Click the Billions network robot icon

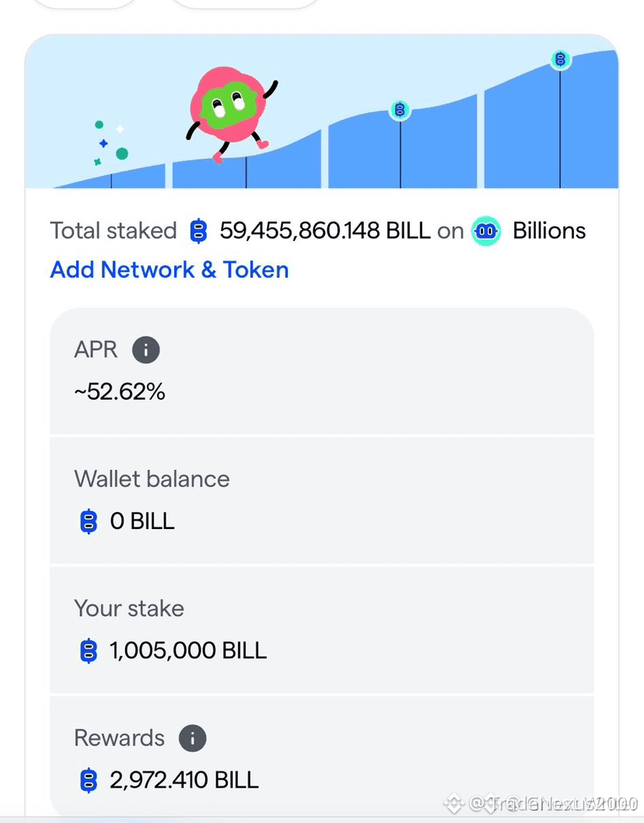tap(486, 231)
